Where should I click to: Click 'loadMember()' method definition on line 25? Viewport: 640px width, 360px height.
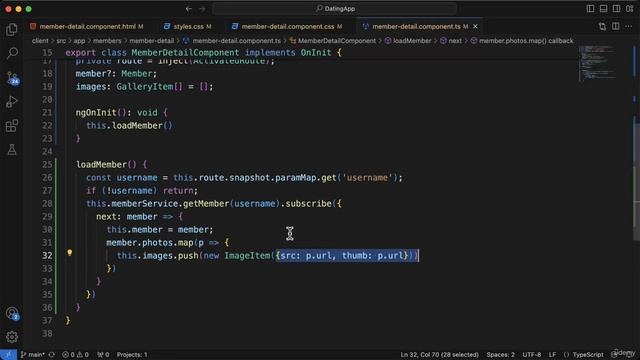pyautogui.click(x=106, y=164)
